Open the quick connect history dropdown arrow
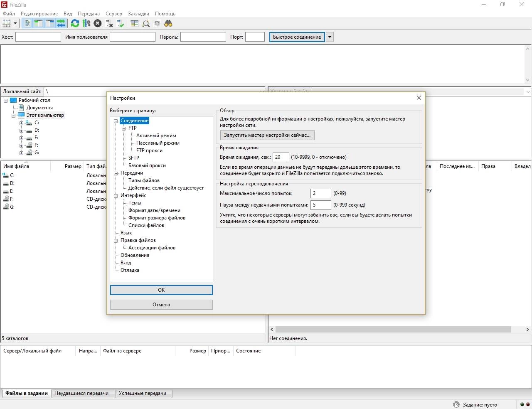532x409 pixels. [x=330, y=37]
